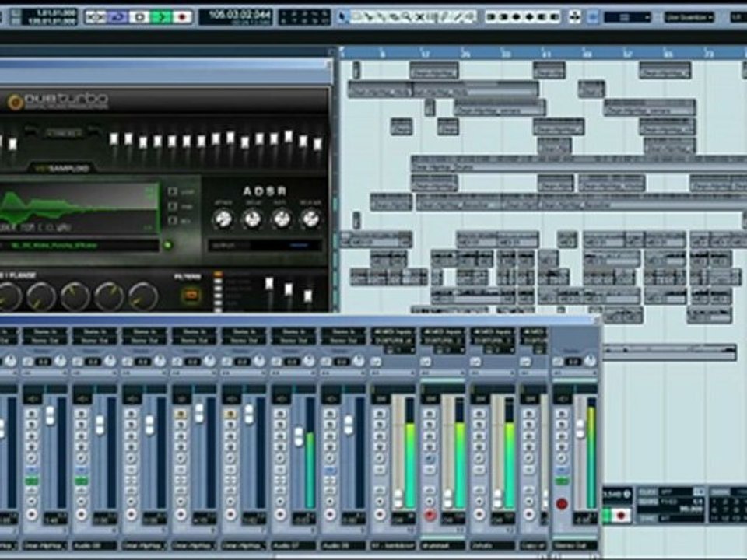Open the DubTurbo output dropdown on drumtrack channel
The height and width of the screenshot is (560, 747).
point(442,341)
